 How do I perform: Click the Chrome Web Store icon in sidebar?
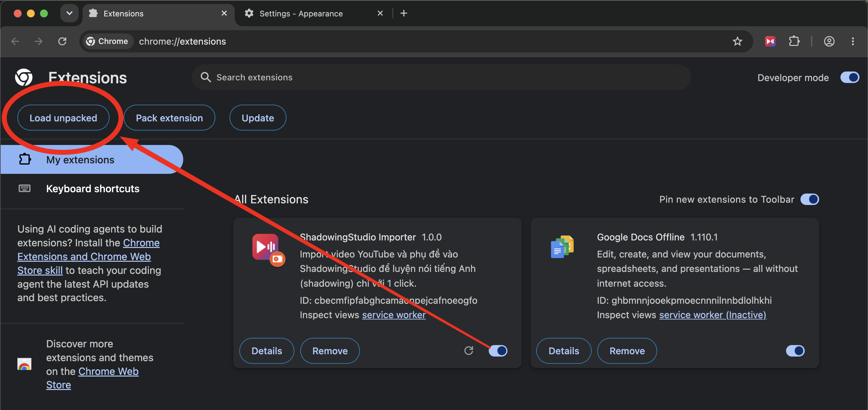[x=24, y=364]
